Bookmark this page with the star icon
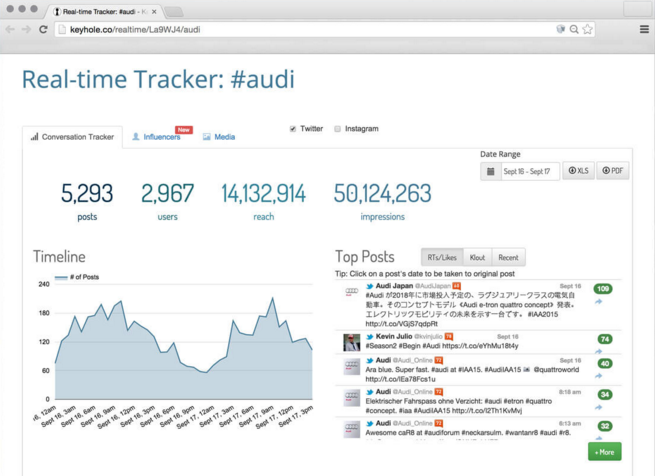Viewport: 655px width, 476px height. coord(587,29)
